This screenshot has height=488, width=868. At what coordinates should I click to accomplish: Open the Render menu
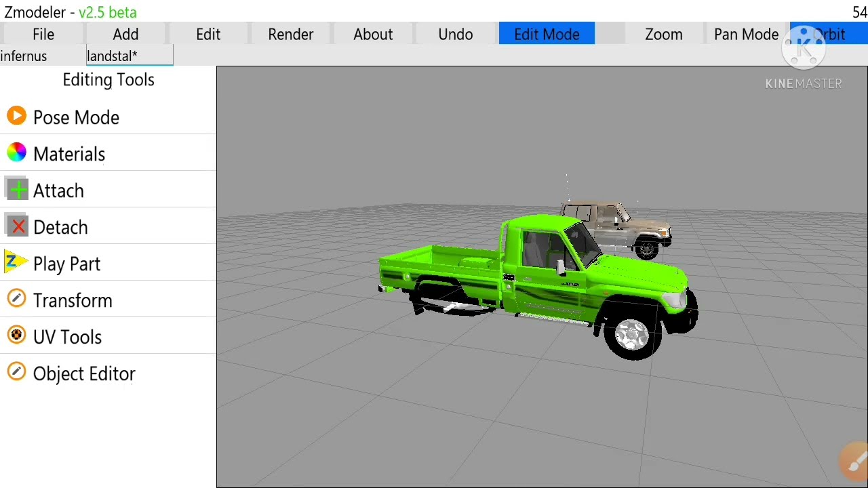coord(291,34)
